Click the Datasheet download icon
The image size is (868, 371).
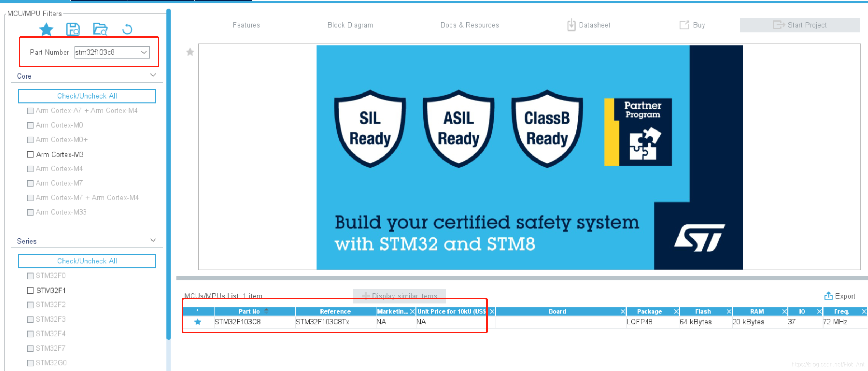coord(571,25)
